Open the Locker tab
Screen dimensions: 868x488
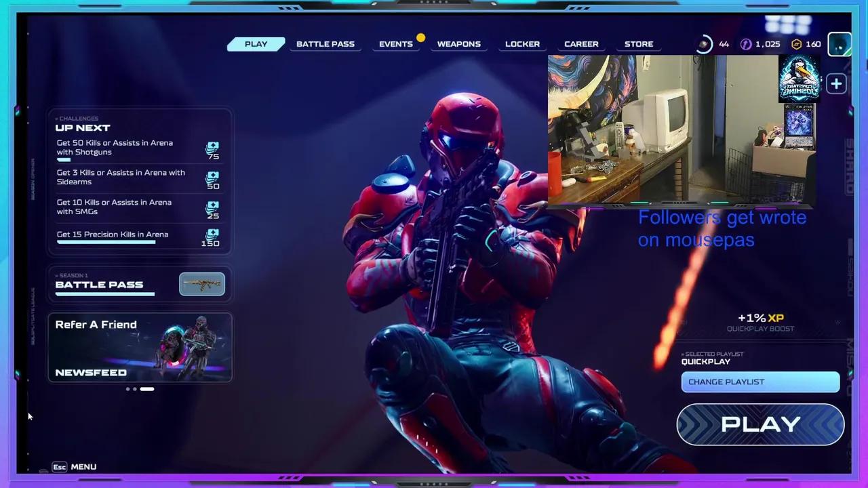[x=522, y=43]
